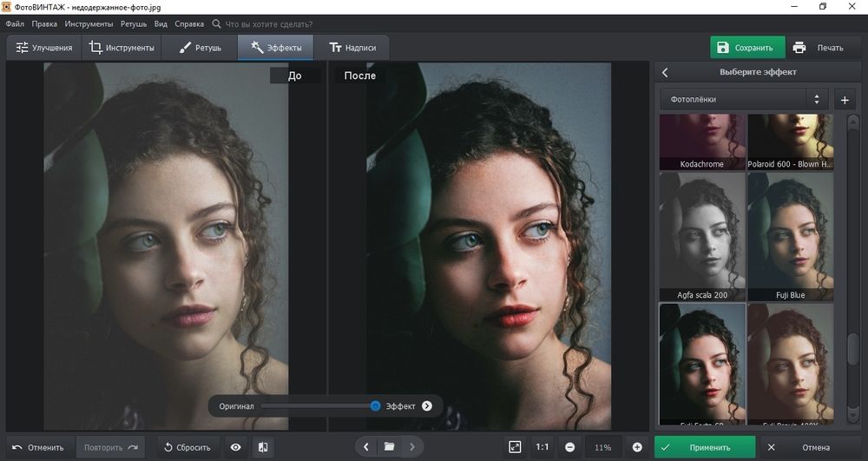Screen dimensions: 868x461
Task: Open the folder browse icon
Action: point(390,447)
